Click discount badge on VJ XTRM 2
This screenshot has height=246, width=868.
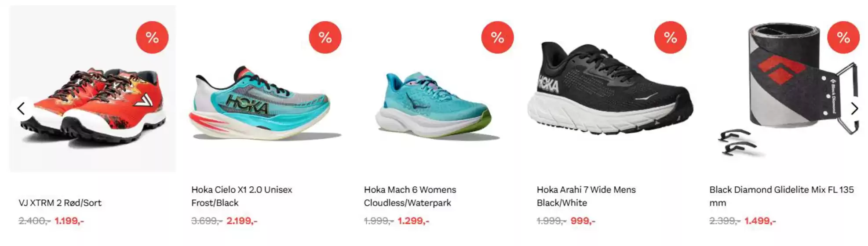pos(152,37)
